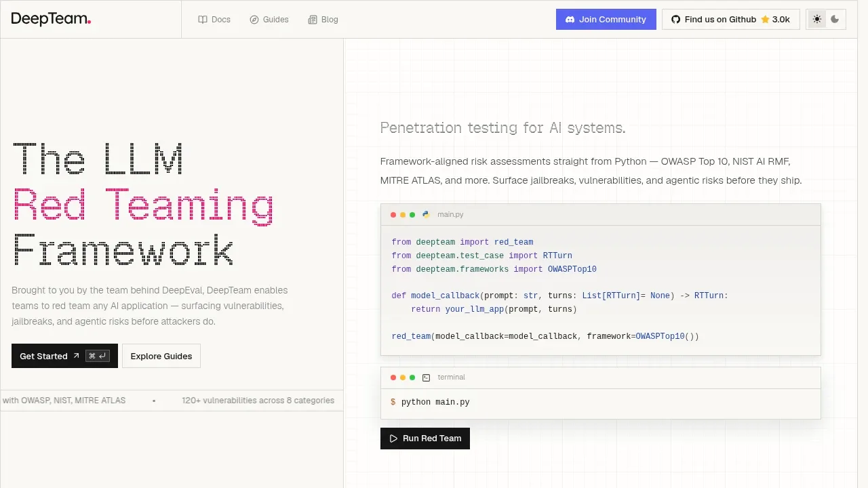Click 'with OWASP, NIST, MITRE ATLAS' ticker text
The image size is (868, 488).
tap(64, 401)
